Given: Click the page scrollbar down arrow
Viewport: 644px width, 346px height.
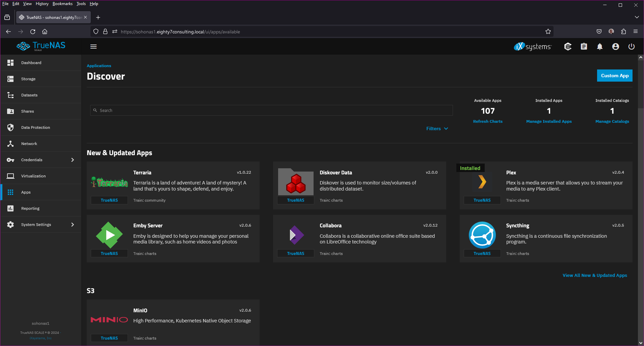Looking at the screenshot, I should (x=641, y=343).
